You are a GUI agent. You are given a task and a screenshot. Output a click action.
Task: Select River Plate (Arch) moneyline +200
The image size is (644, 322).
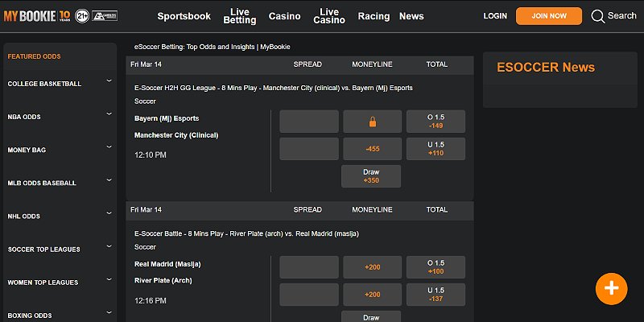coord(373,295)
